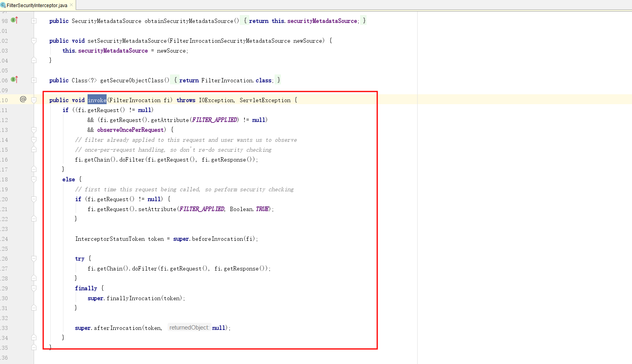This screenshot has height=364, width=632.
Task: Collapse fold marker at observeOncePerRequest line
Action: point(34,130)
